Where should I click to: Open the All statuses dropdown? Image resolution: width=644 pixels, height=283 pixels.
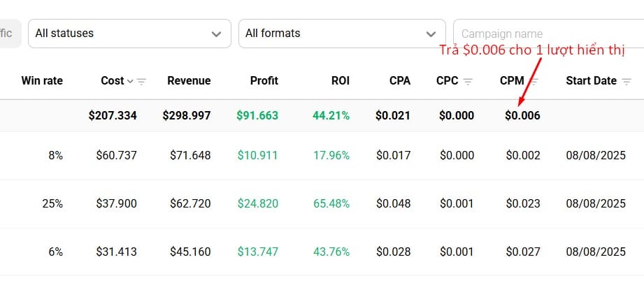129,33
